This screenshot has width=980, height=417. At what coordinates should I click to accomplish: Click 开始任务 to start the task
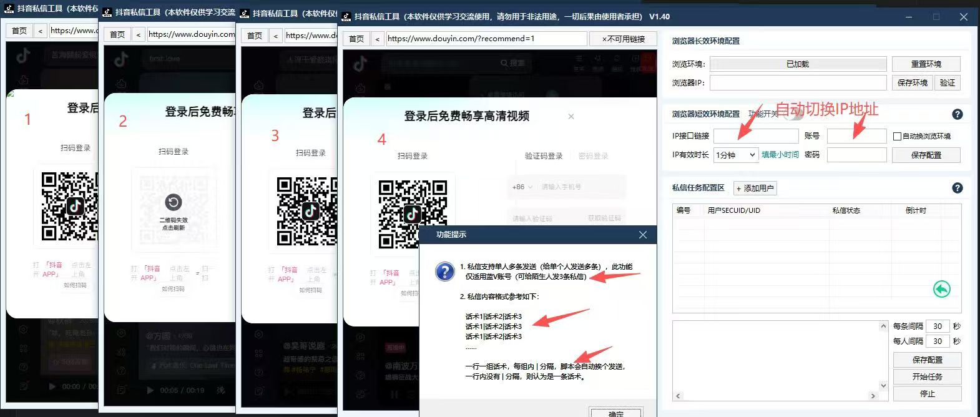(927, 376)
